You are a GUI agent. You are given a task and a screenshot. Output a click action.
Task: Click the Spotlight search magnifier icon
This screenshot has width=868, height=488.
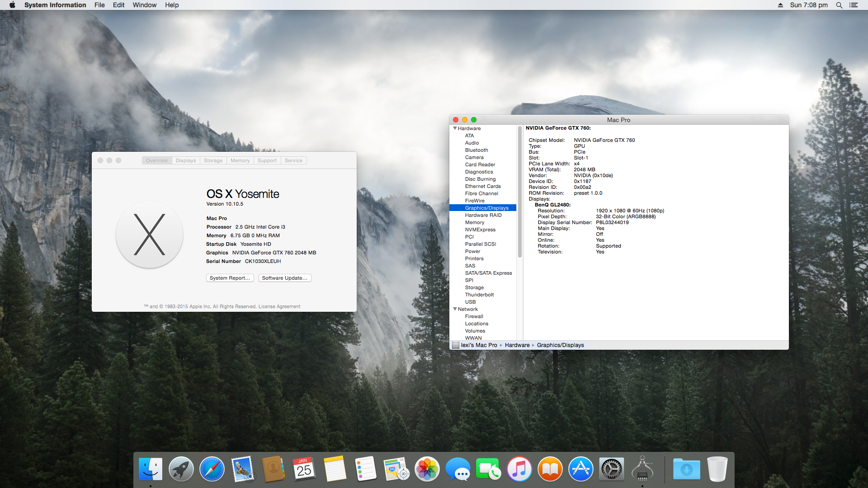(x=839, y=5)
